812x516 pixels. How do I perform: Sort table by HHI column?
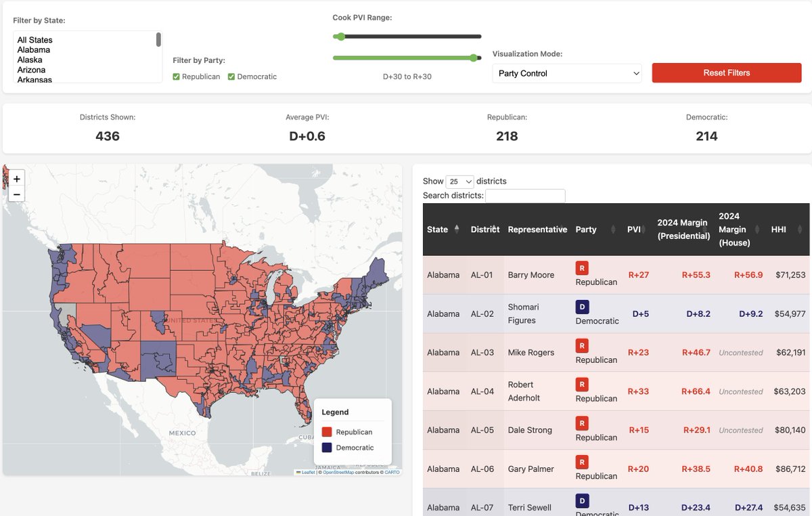click(788, 230)
